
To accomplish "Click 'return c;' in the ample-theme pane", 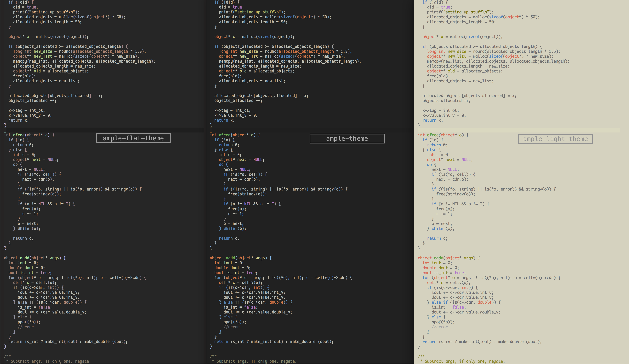I will click(x=229, y=238).
